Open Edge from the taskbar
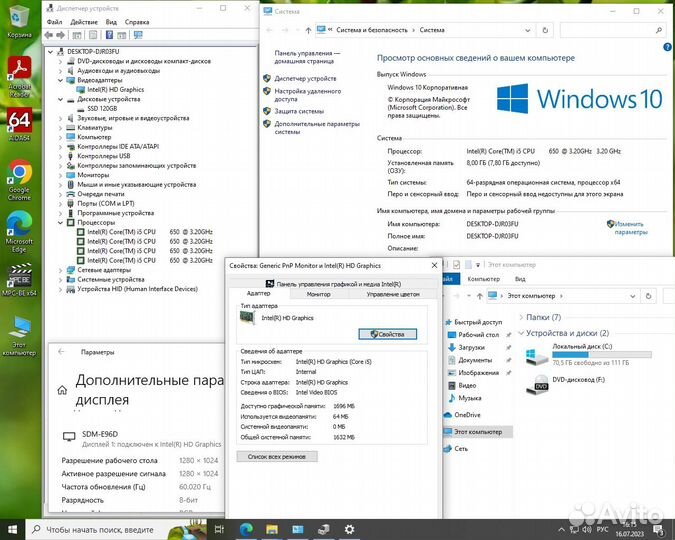Viewport: 675px width, 540px height. pos(246,529)
